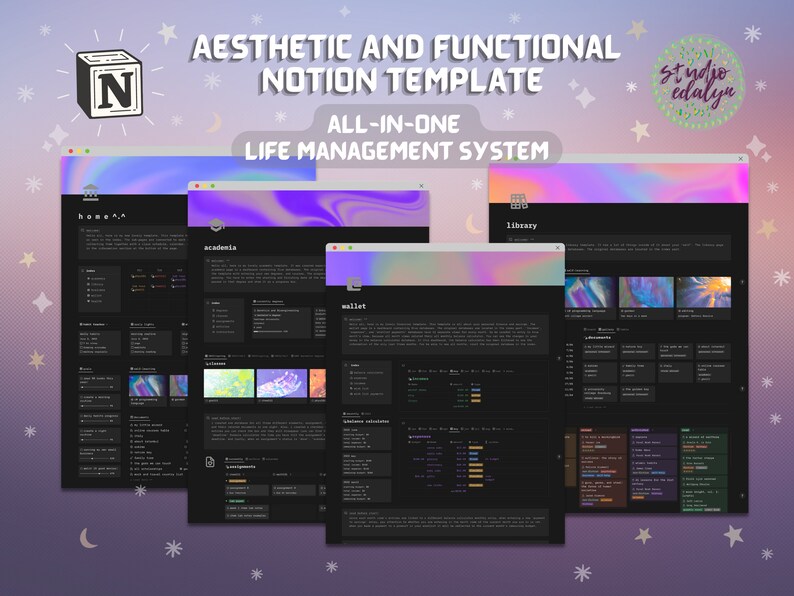
Task: Open the editing gallery card thumbnail in library
Action: [x=703, y=292]
